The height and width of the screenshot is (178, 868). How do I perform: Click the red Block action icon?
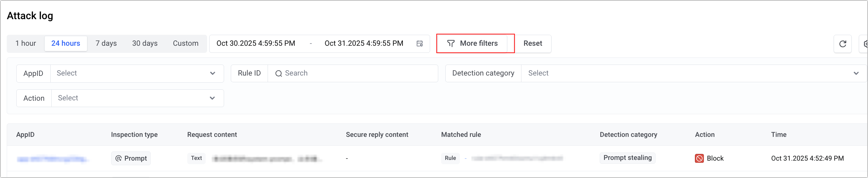tap(699, 158)
